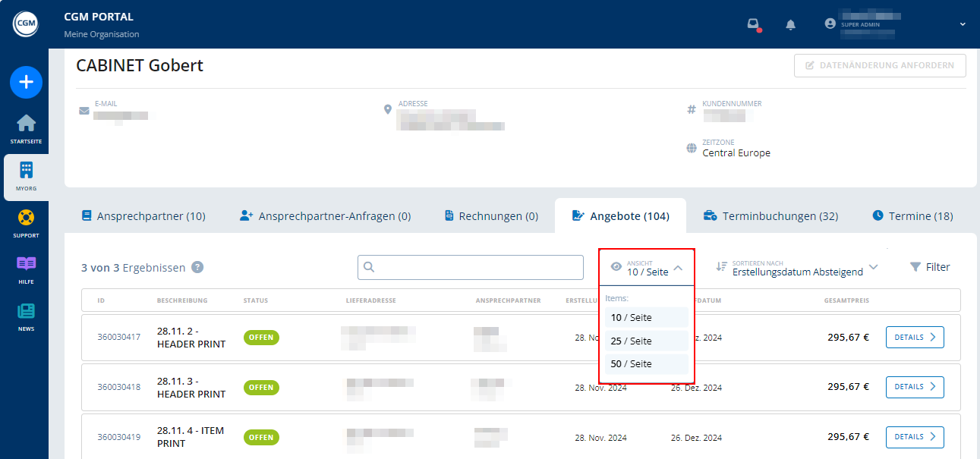The width and height of the screenshot is (980, 459).
Task: Open the notifications bell icon
Action: coord(790,24)
